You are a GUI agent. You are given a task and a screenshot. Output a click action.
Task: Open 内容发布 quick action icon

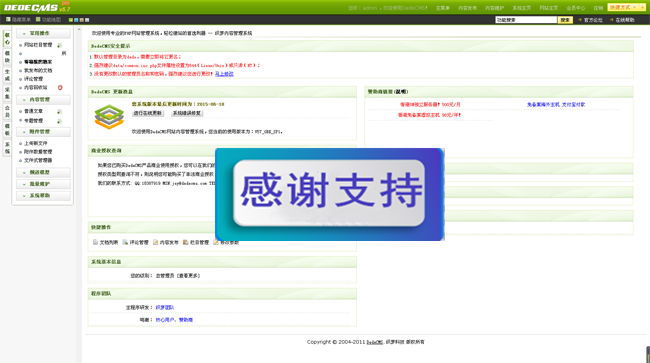click(155, 242)
